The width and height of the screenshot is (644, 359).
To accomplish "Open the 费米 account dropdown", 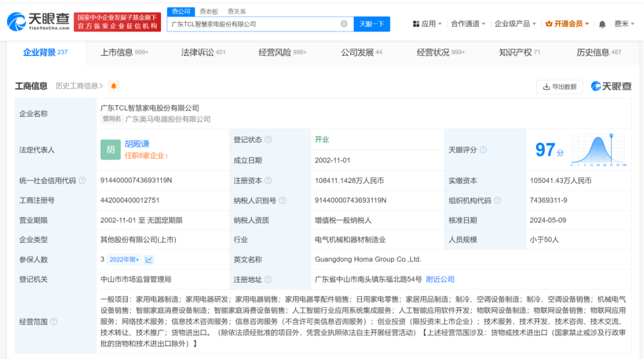I will pyautogui.click(x=623, y=24).
